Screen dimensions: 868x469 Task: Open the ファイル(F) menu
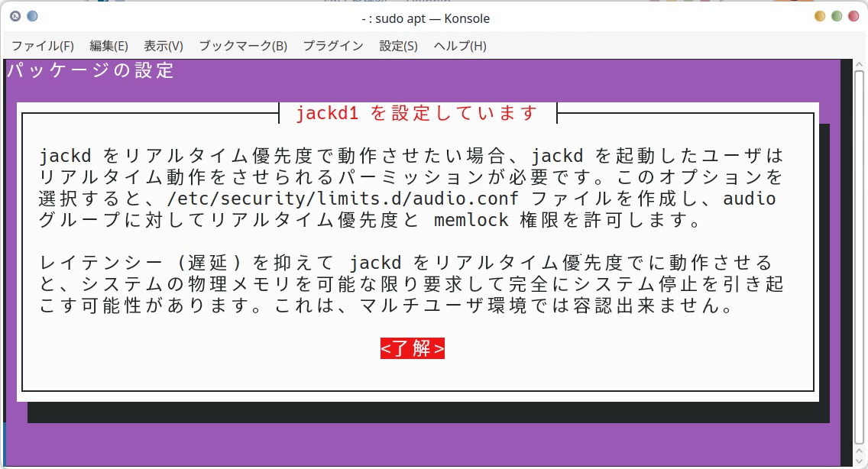tap(43, 46)
